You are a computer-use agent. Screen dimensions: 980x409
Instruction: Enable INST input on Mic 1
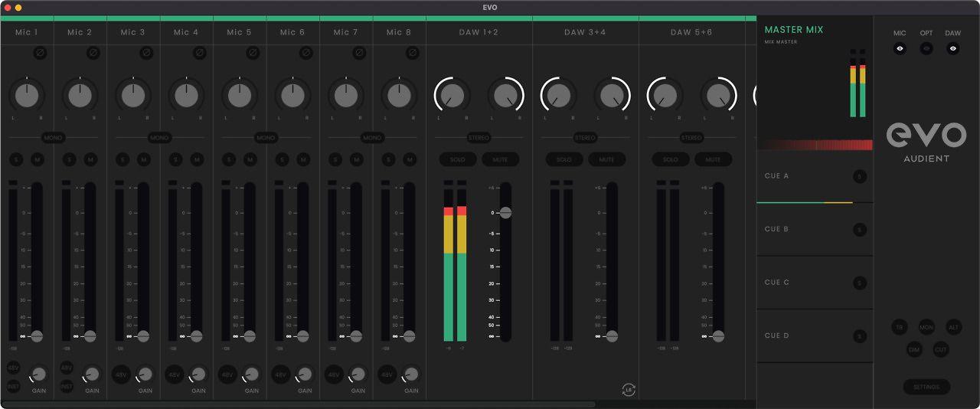coord(14,387)
